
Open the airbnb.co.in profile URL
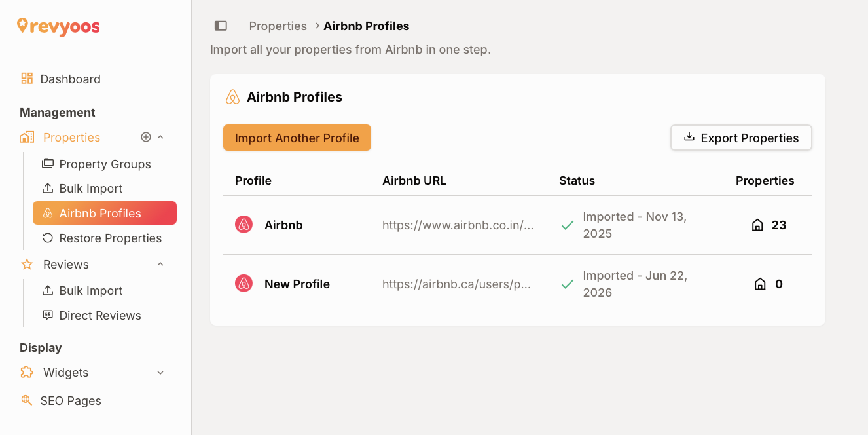coord(458,225)
